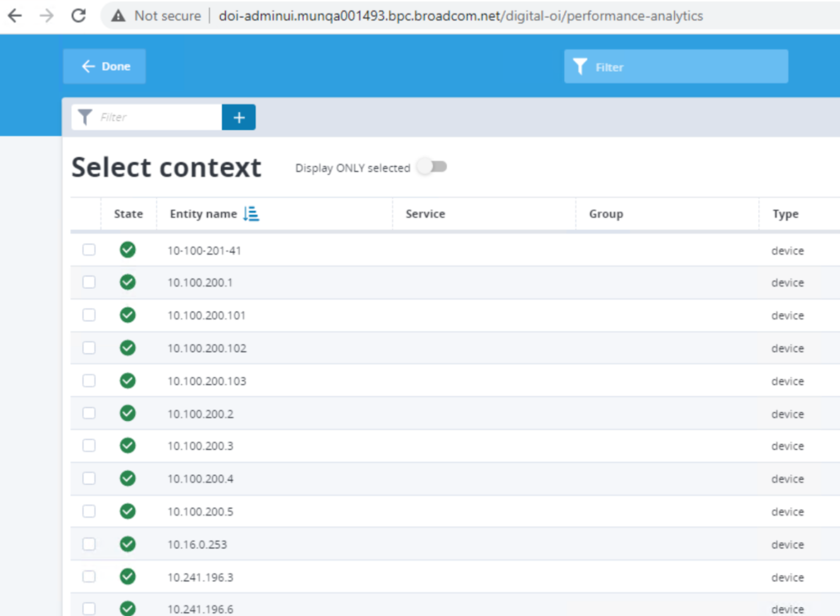Toggle Display ONLY selected switch
840x616 pixels.
point(433,167)
